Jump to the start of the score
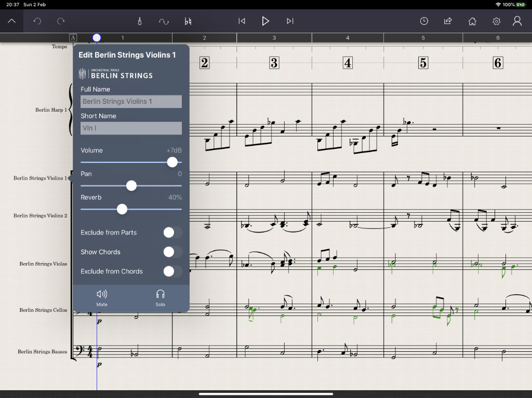Image resolution: width=532 pixels, height=398 pixels. click(242, 21)
